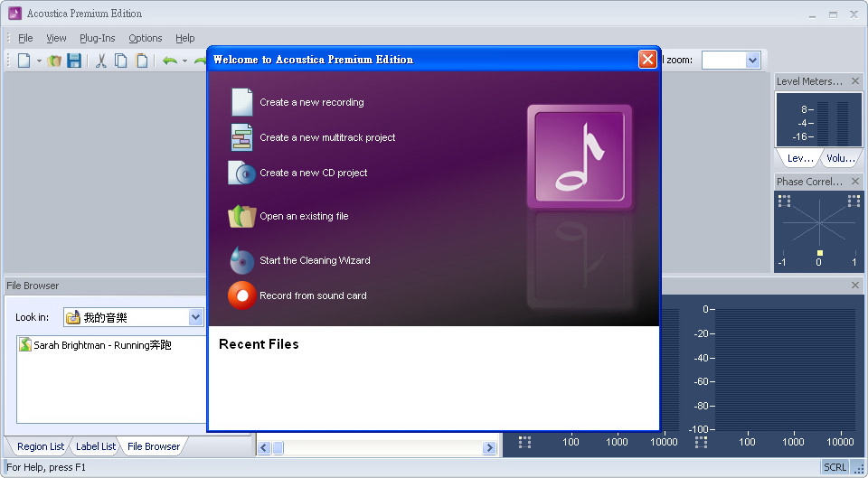Click the Record from sound card icon

pos(241,295)
